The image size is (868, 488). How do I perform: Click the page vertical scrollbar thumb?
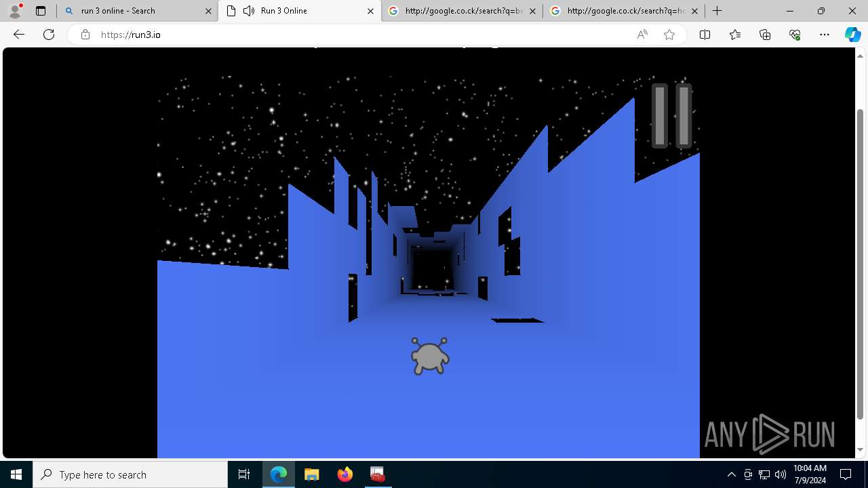(x=861, y=264)
